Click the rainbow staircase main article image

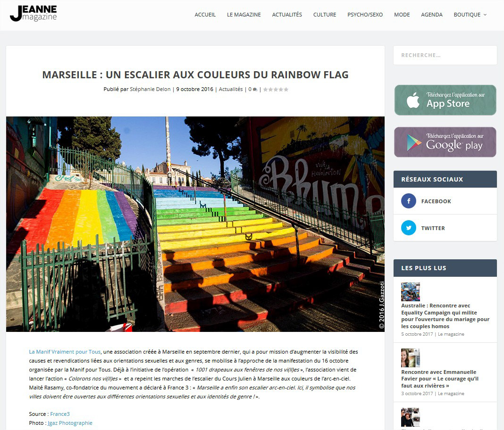[195, 224]
